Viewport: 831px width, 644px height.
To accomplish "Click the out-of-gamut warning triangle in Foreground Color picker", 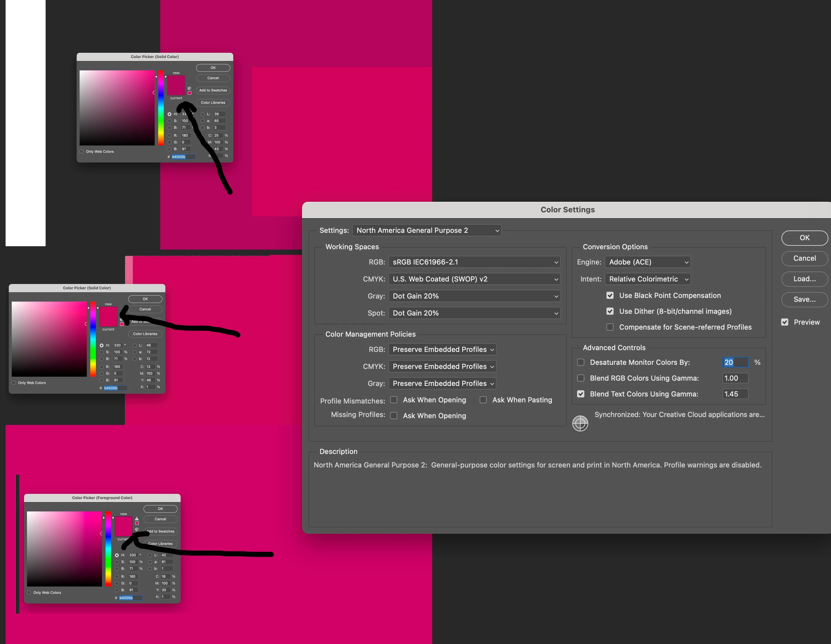I will (137, 518).
